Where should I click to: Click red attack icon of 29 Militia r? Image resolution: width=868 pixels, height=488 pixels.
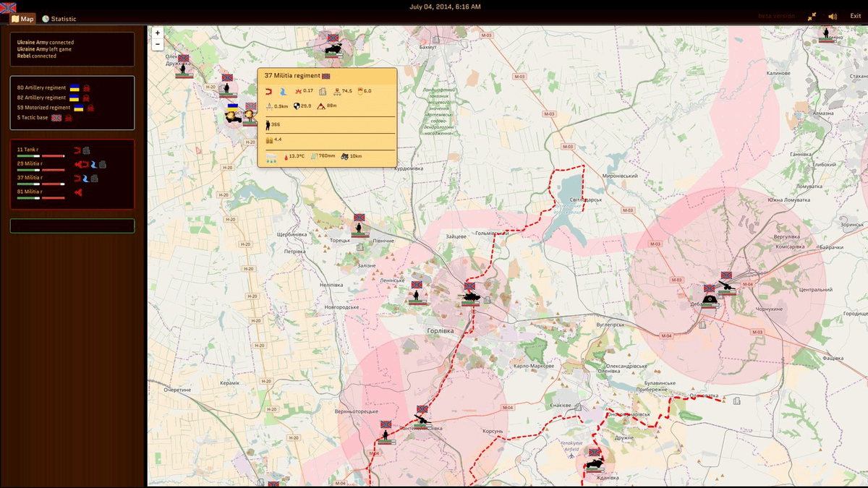pos(79,164)
